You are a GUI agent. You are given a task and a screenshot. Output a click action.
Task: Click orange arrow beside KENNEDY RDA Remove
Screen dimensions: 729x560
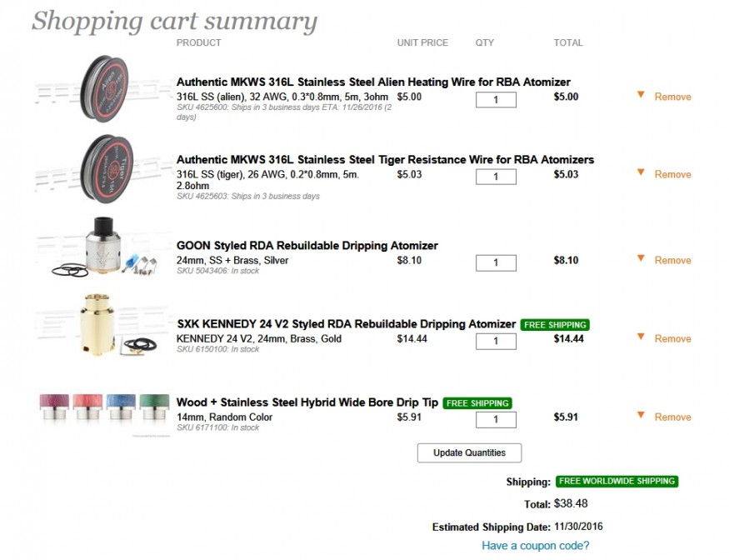(641, 337)
